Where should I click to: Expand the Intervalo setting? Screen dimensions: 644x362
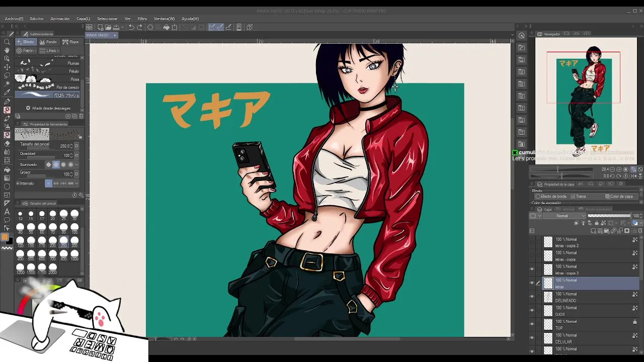18,184
